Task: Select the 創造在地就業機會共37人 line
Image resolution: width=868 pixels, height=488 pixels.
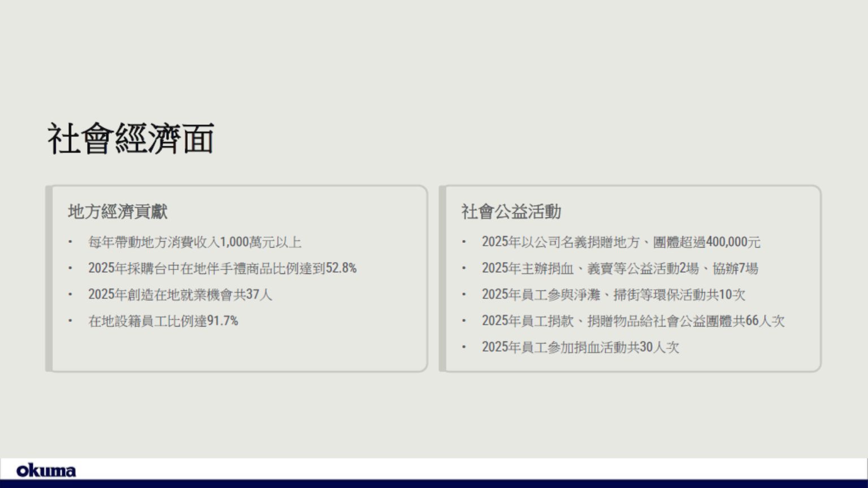Action: tap(180, 295)
